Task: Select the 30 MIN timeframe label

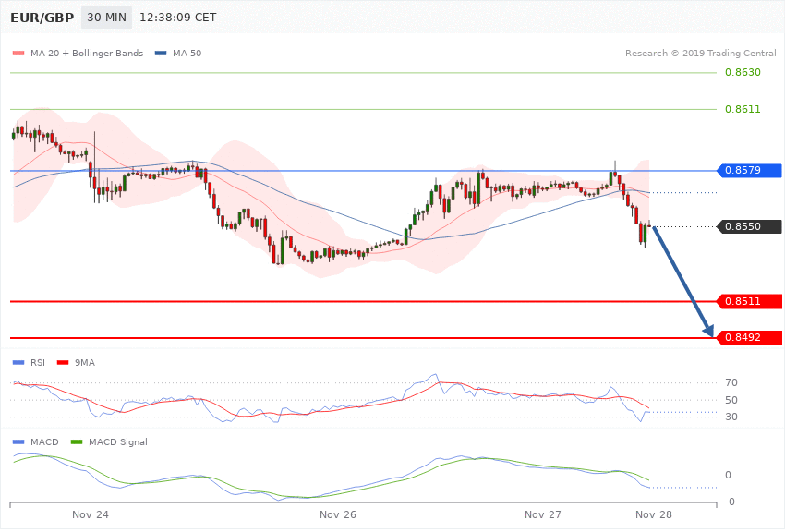Action: (x=106, y=18)
